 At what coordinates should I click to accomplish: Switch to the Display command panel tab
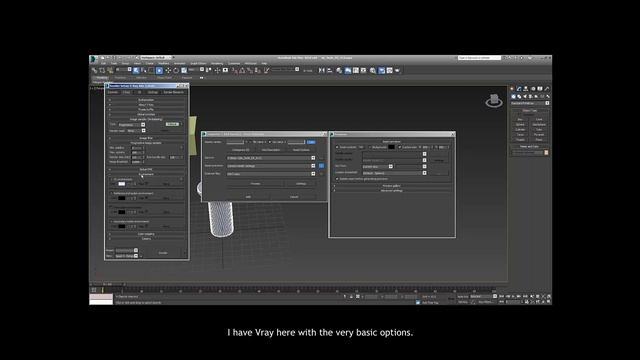pyautogui.click(x=540, y=89)
